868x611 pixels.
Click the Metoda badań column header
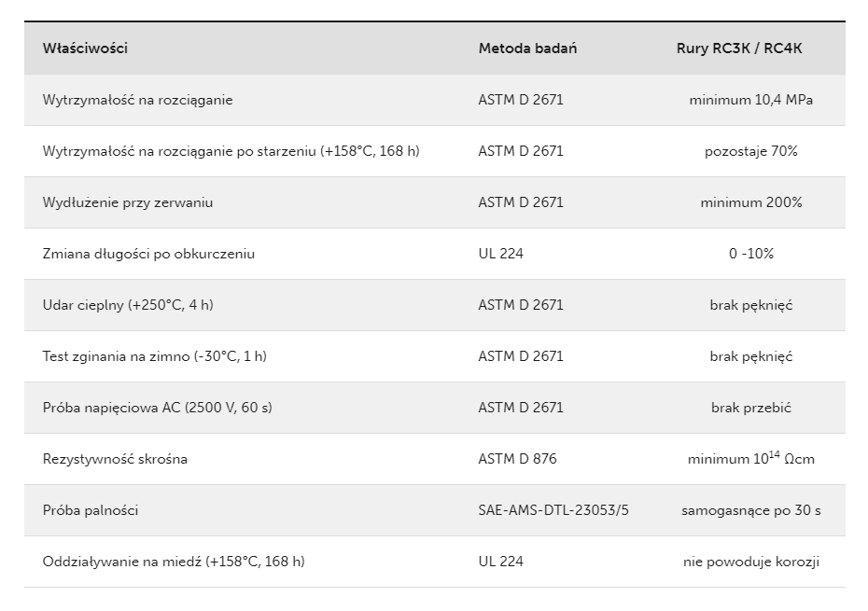pos(527,49)
